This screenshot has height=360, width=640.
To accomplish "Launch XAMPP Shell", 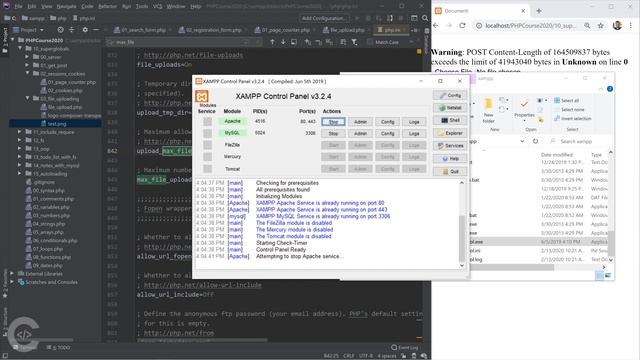I will point(450,120).
